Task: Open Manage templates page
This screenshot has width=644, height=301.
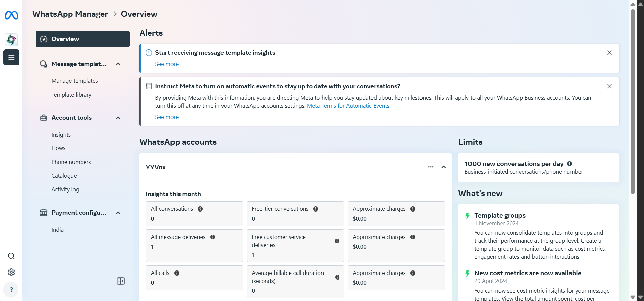Action: pos(75,81)
